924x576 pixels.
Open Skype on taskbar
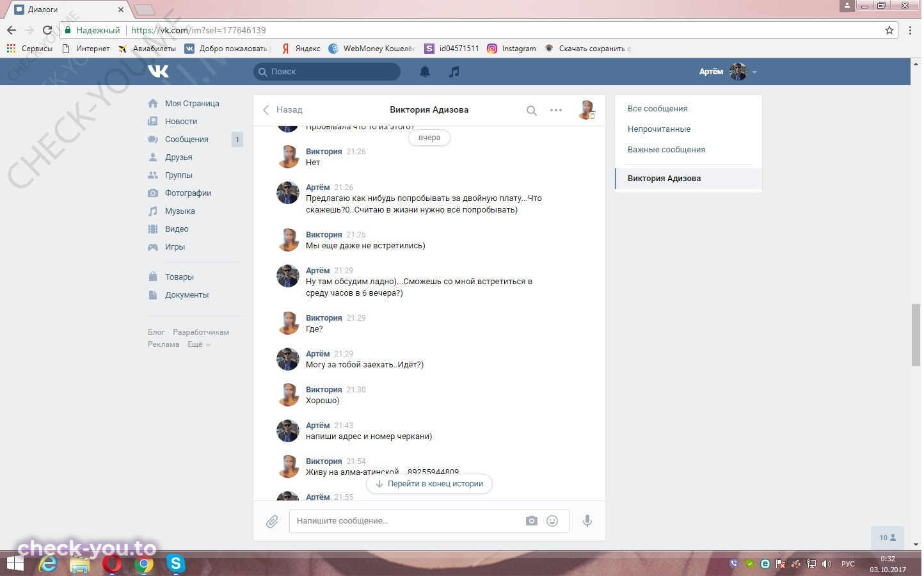coord(175,564)
